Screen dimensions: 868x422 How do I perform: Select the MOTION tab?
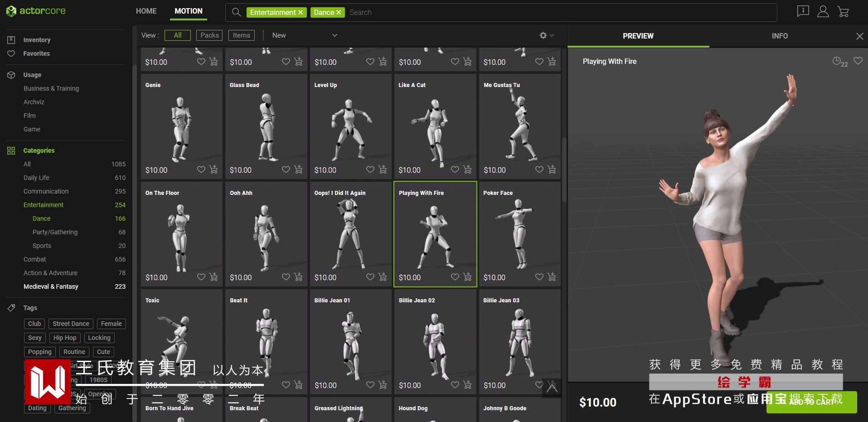pyautogui.click(x=189, y=11)
